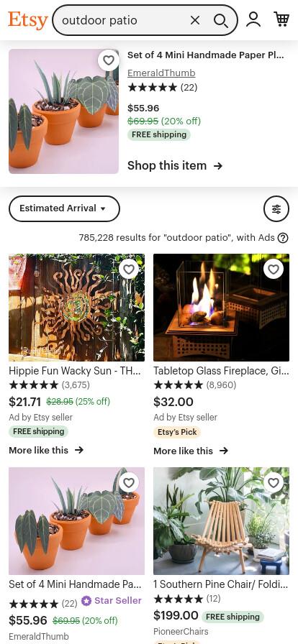Viewport: 298px width, 644px height.
Task: Clear the search text with X icon
Action: click(195, 20)
